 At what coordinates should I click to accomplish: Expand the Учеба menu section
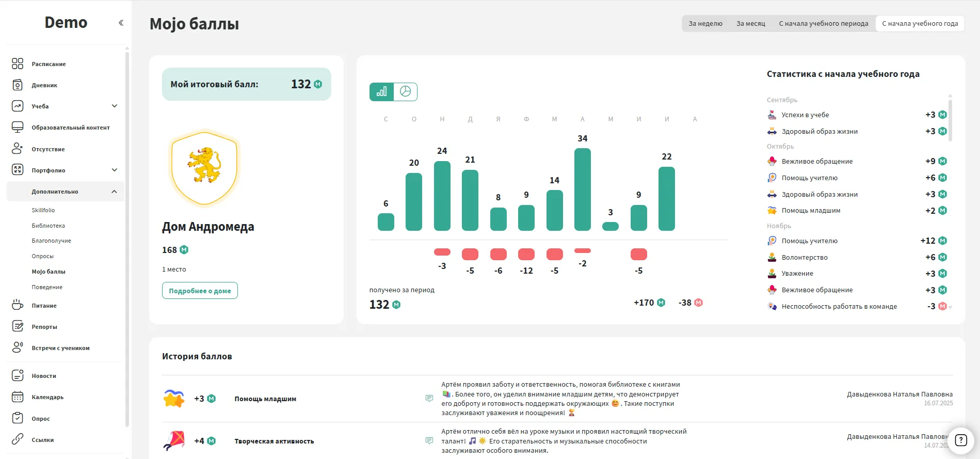tap(115, 106)
